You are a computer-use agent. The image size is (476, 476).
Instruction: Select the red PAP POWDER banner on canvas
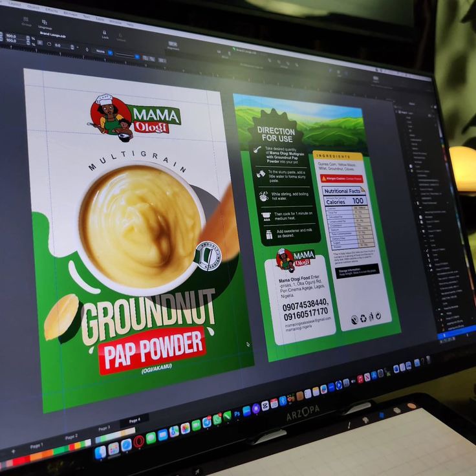152,350
